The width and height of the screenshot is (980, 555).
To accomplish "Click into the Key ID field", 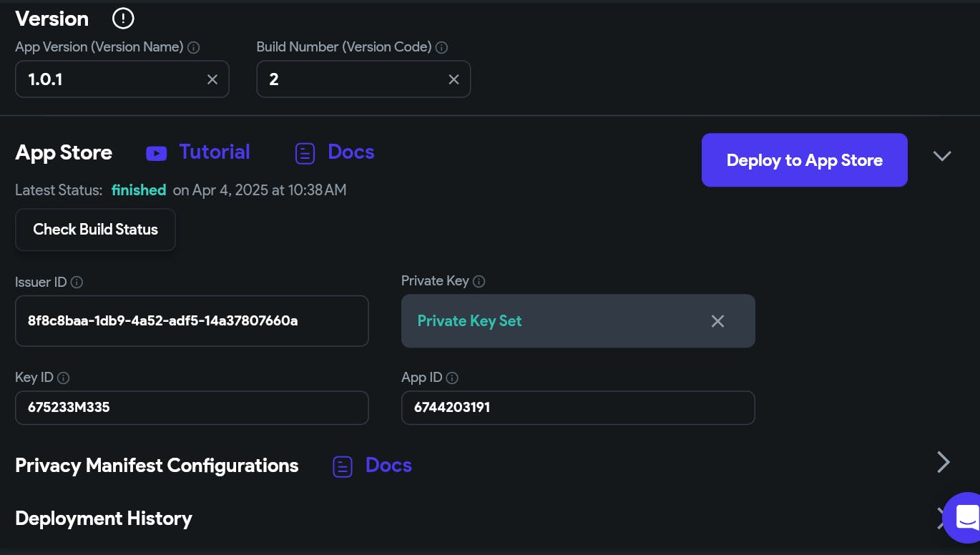I will click(x=192, y=408).
